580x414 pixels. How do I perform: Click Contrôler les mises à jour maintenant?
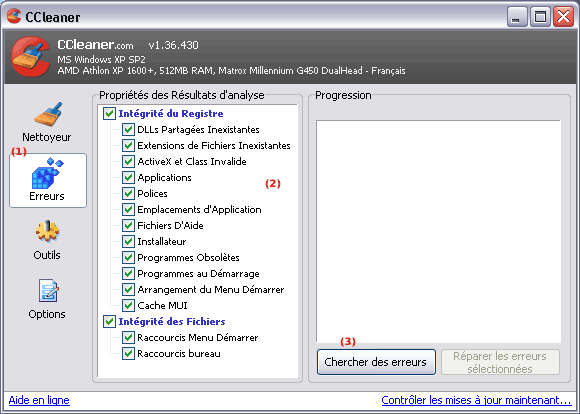(476, 400)
